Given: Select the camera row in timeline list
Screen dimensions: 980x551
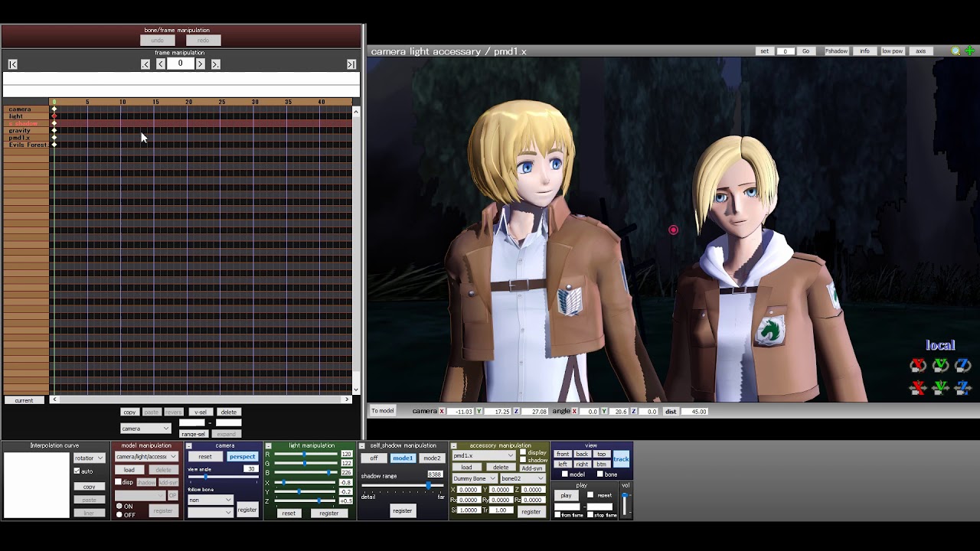Looking at the screenshot, I should 26,109.
